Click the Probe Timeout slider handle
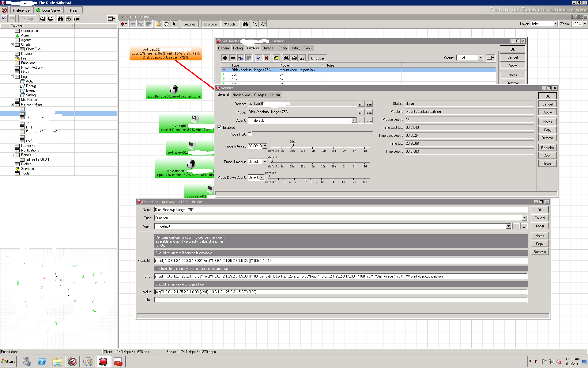Image resolution: width=588 pixels, height=368 pixels. [x=272, y=161]
